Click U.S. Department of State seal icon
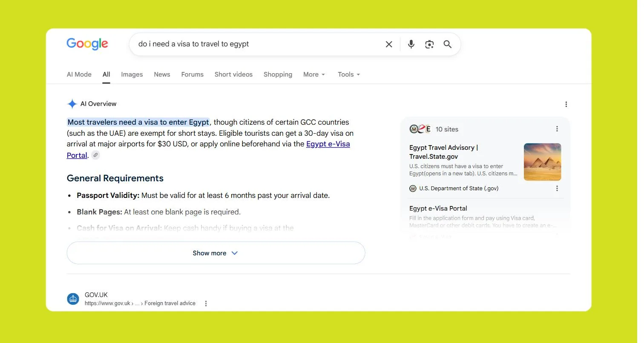 tap(412, 189)
